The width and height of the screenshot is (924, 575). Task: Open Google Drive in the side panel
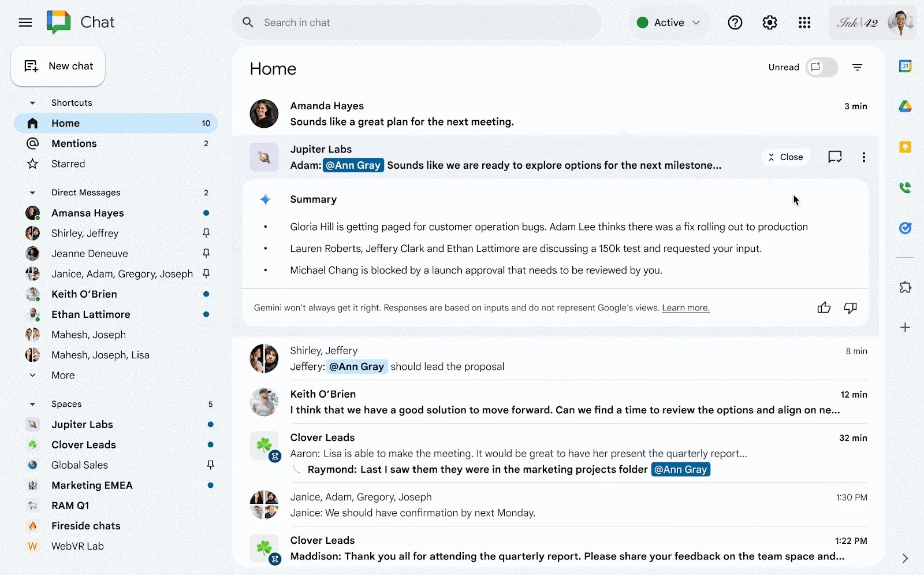pos(906,106)
